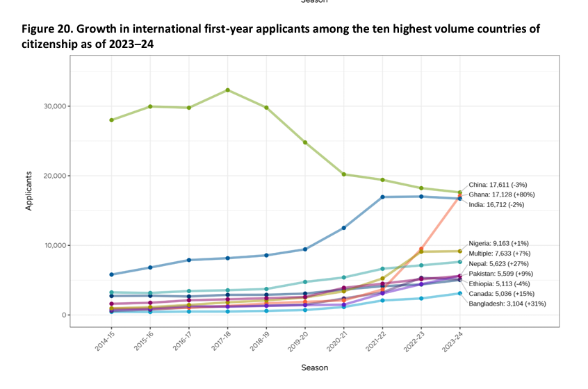Click the 'Multiple: 7,633 (+7%)' label
588x389 pixels.
coord(500,254)
